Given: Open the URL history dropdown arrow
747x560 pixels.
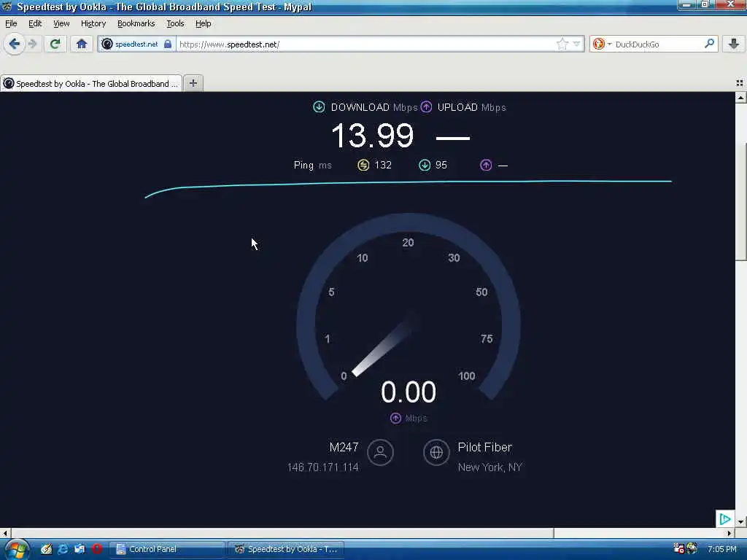Looking at the screenshot, I should pos(576,44).
